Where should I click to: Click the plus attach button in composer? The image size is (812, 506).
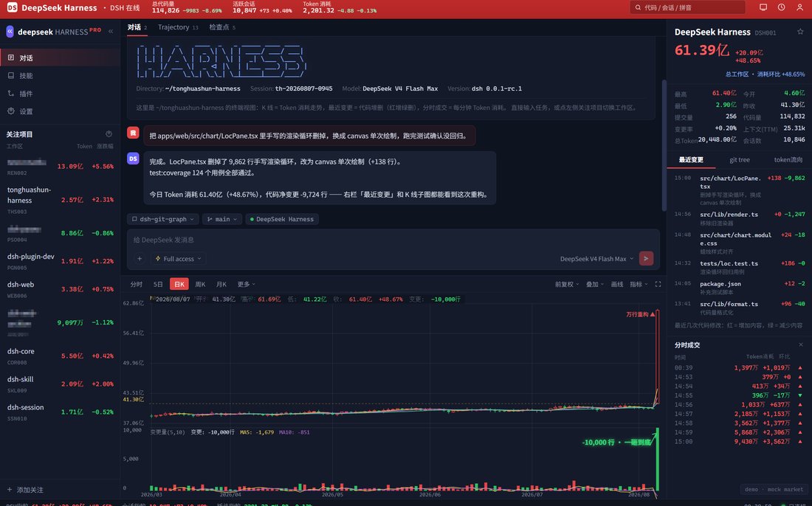click(140, 259)
